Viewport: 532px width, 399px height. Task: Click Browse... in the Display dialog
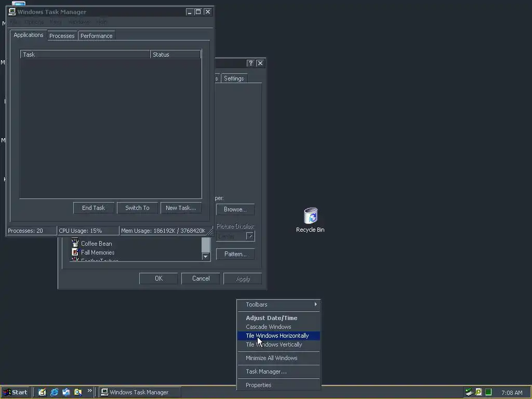point(235,209)
